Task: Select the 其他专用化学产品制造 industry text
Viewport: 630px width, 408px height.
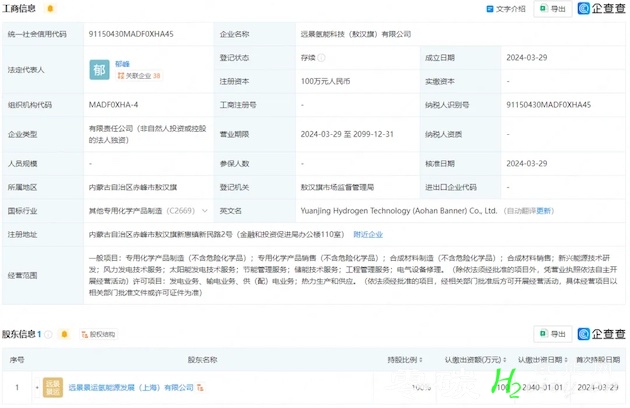Action: (125, 211)
